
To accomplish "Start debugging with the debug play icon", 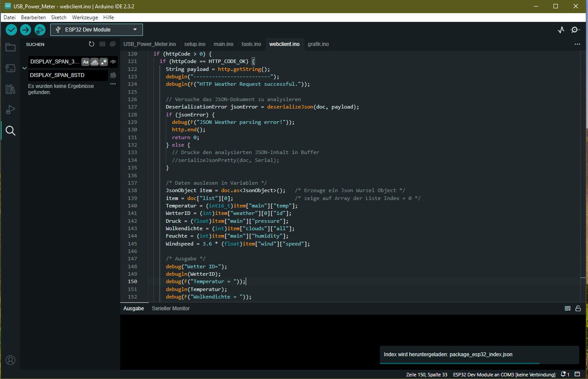I will tap(40, 30).
